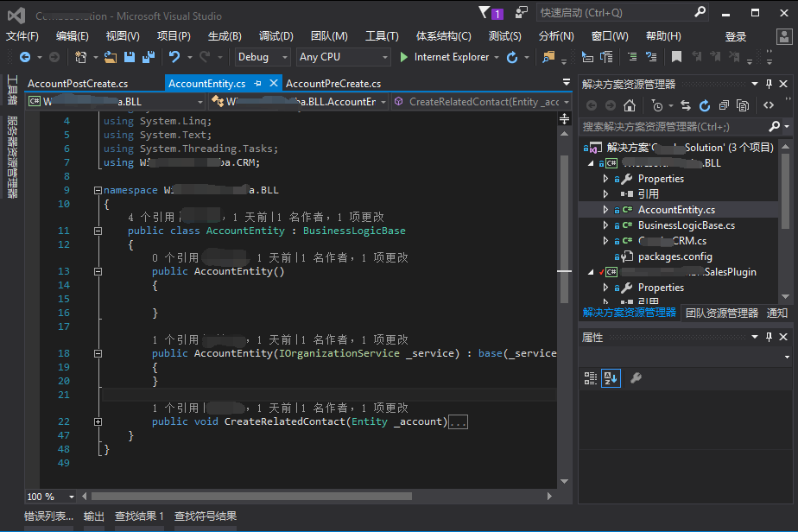This screenshot has height=532, width=798.
Task: Click Sync with Active Document icon
Action: pos(686,105)
